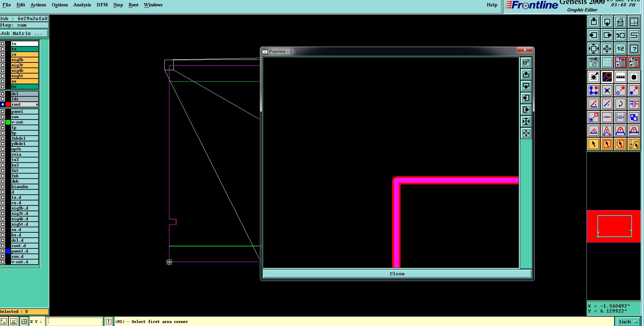Click Popview pan up icon
644x326 pixels.
[526, 74]
